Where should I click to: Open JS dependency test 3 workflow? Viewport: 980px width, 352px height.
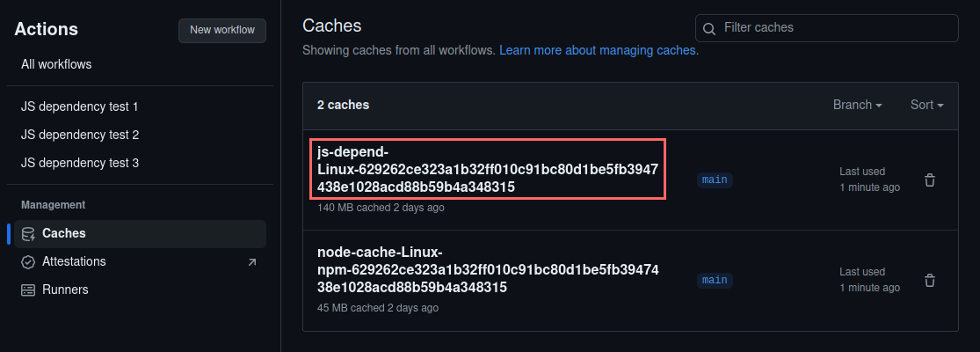[80, 163]
